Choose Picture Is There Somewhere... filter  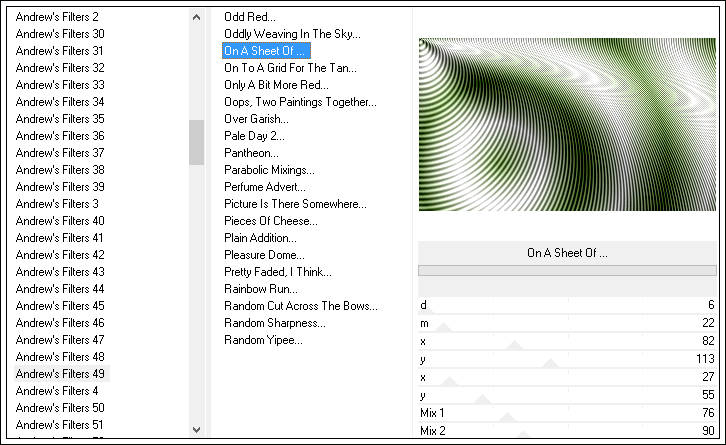tap(295, 204)
